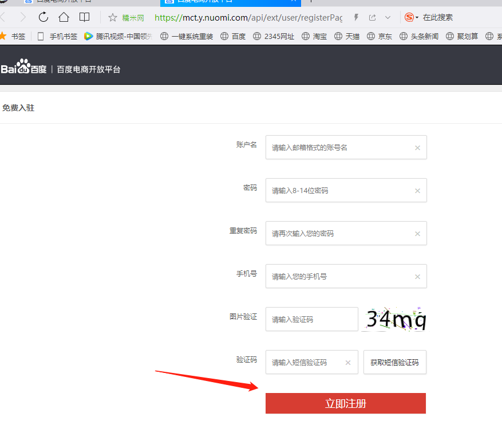Open the 淘宝 bookmark
This screenshot has height=448, width=502.
[314, 36]
